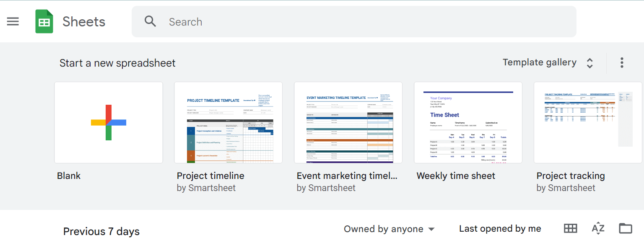
Task: Change sorting via Last opened by me
Action: click(x=500, y=228)
